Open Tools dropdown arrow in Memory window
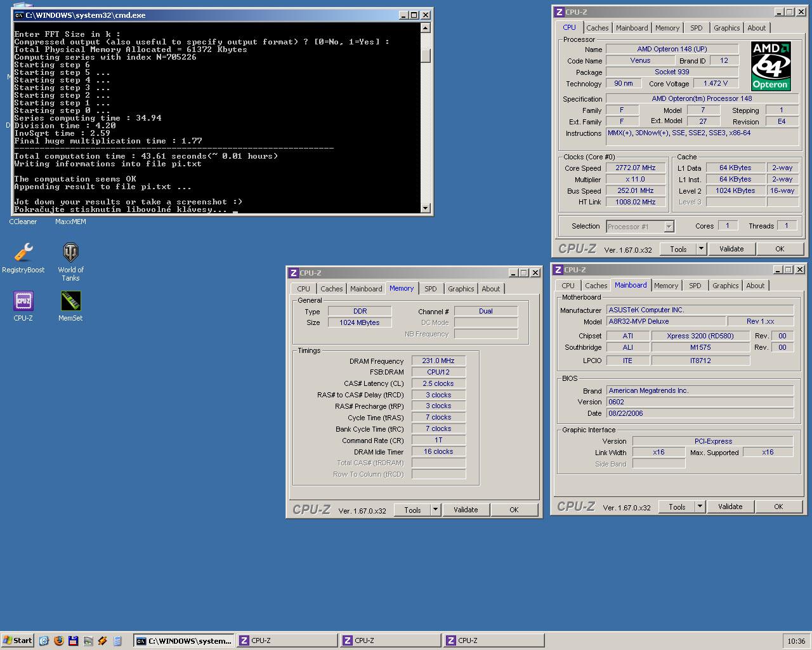The image size is (812, 650). 435,510
